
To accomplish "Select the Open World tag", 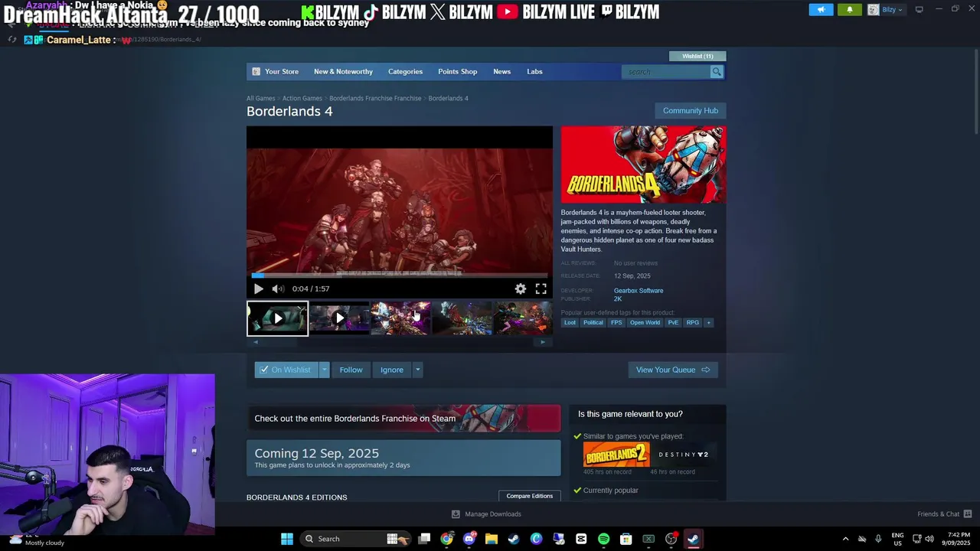I will pyautogui.click(x=645, y=323).
